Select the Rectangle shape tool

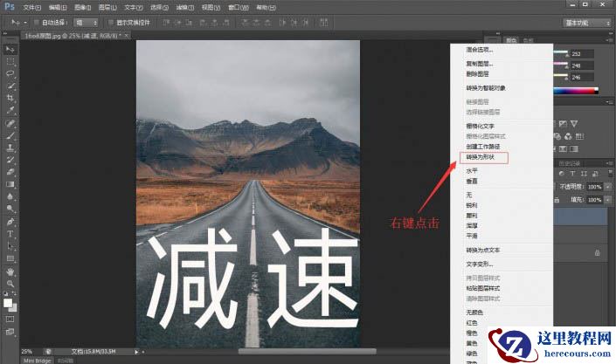10,258
